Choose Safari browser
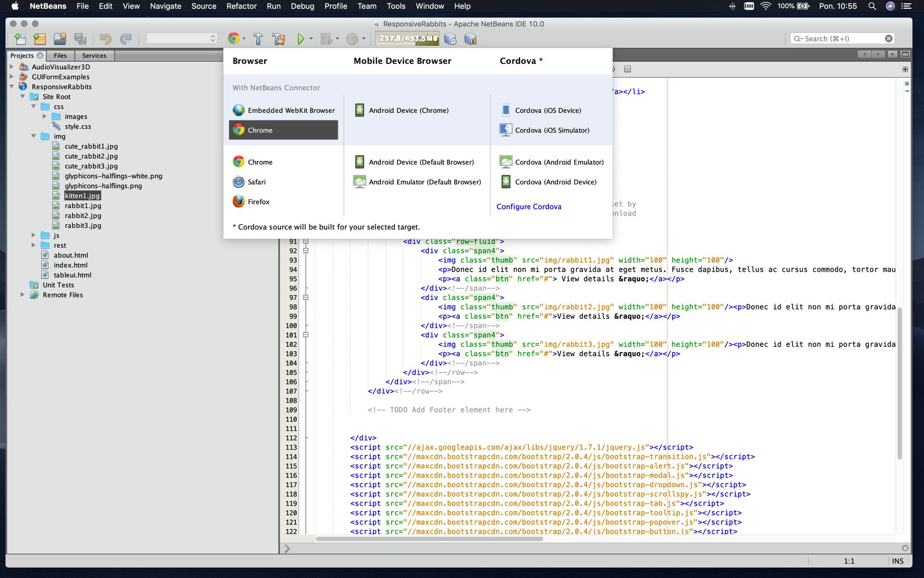Viewport: 924px width, 578px height. coord(249,182)
